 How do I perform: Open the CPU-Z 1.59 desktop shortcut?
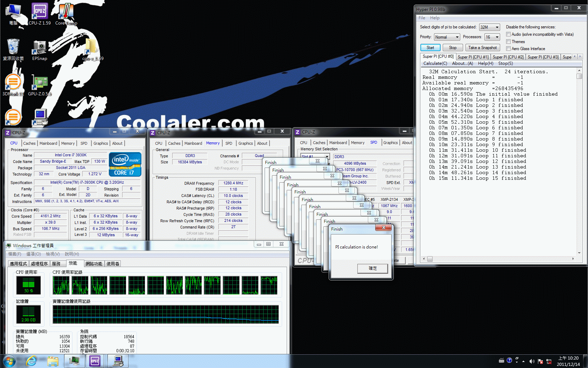click(40, 14)
